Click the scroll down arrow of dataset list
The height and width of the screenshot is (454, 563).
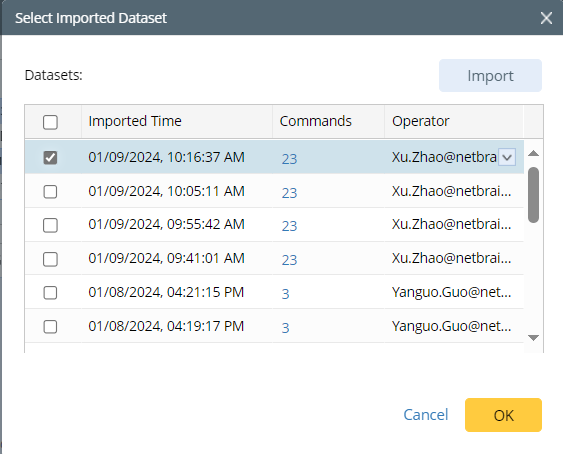pos(534,338)
